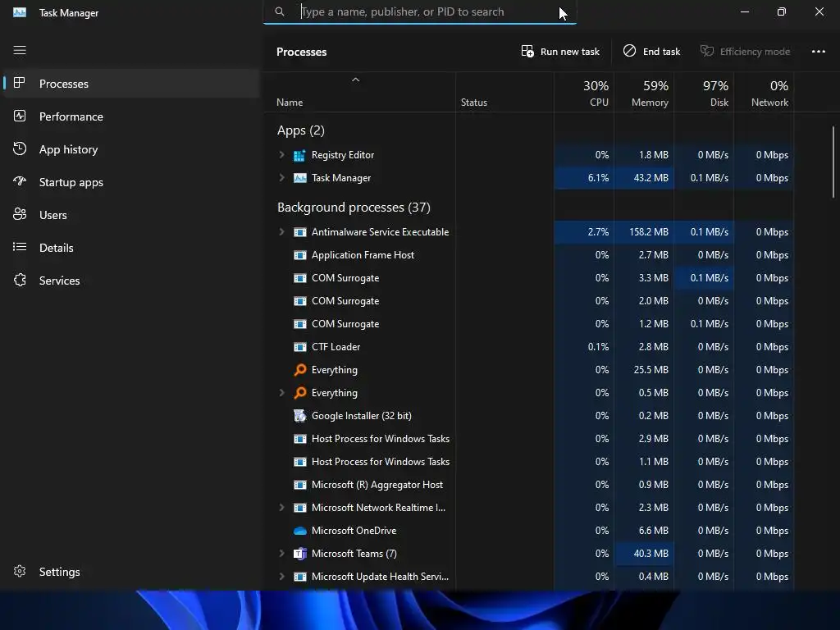Click the Details list icon

[20, 247]
